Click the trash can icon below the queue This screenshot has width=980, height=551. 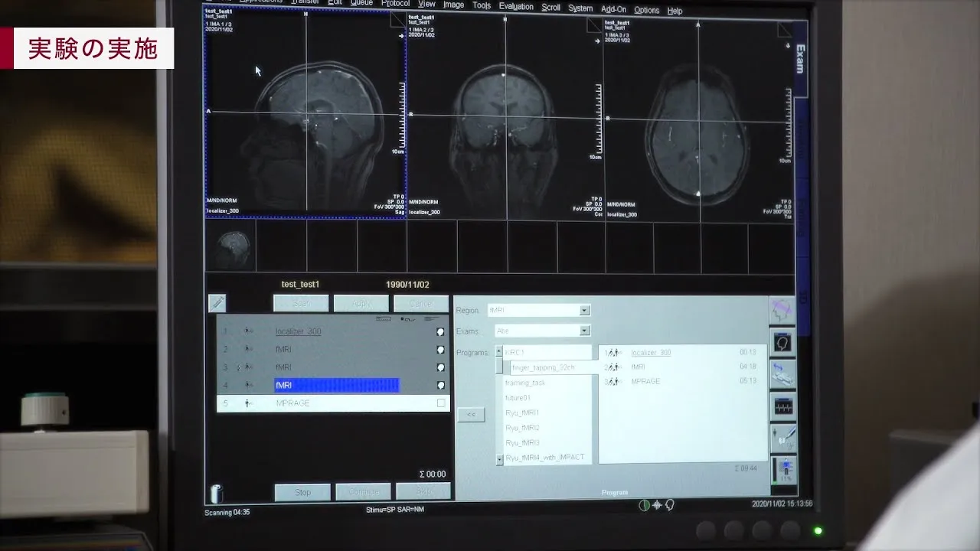216,494
